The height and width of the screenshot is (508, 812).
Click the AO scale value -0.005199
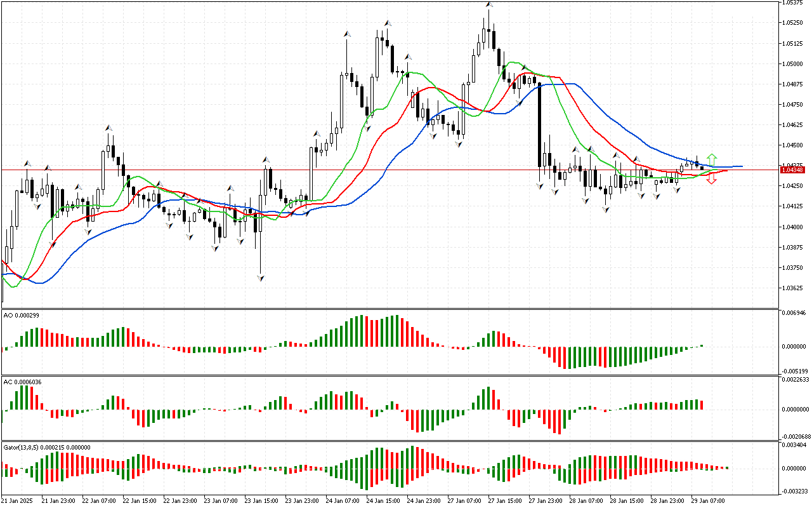[x=794, y=371]
